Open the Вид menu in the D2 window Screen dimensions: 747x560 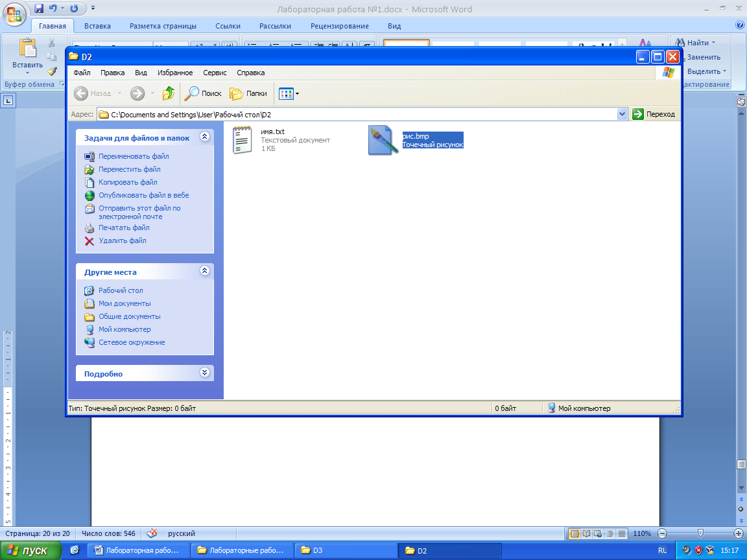pos(141,73)
